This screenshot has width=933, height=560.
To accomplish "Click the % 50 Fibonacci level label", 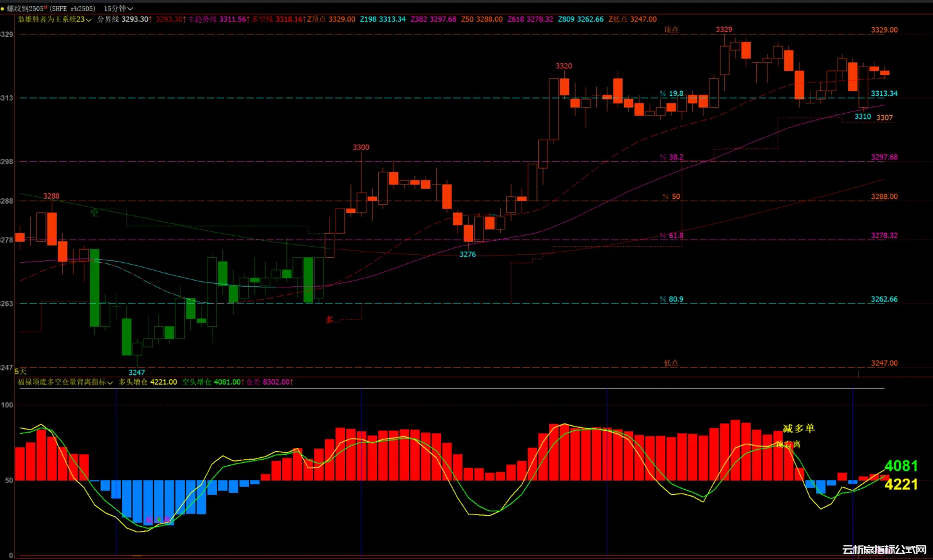I will tap(671, 196).
